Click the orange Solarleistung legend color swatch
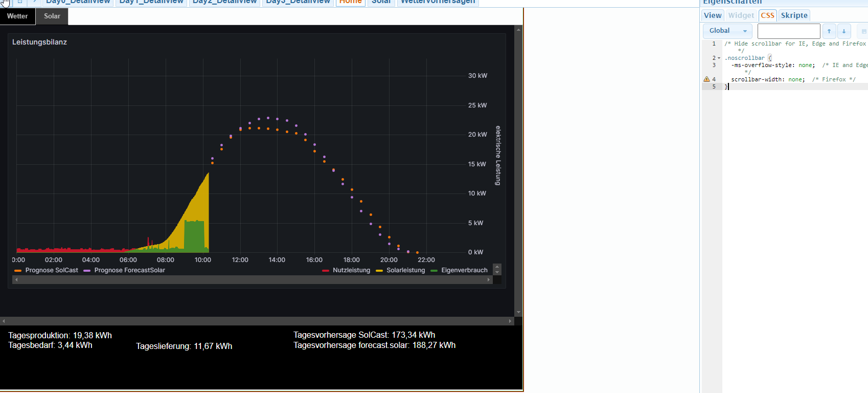868x393 pixels. point(379,271)
